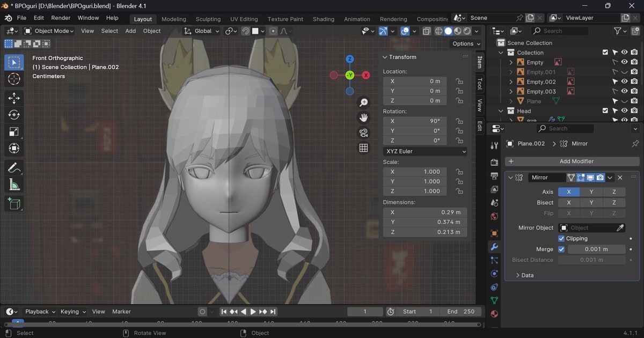Select the Add Cube tool
This screenshot has width=644, height=338.
14,203
